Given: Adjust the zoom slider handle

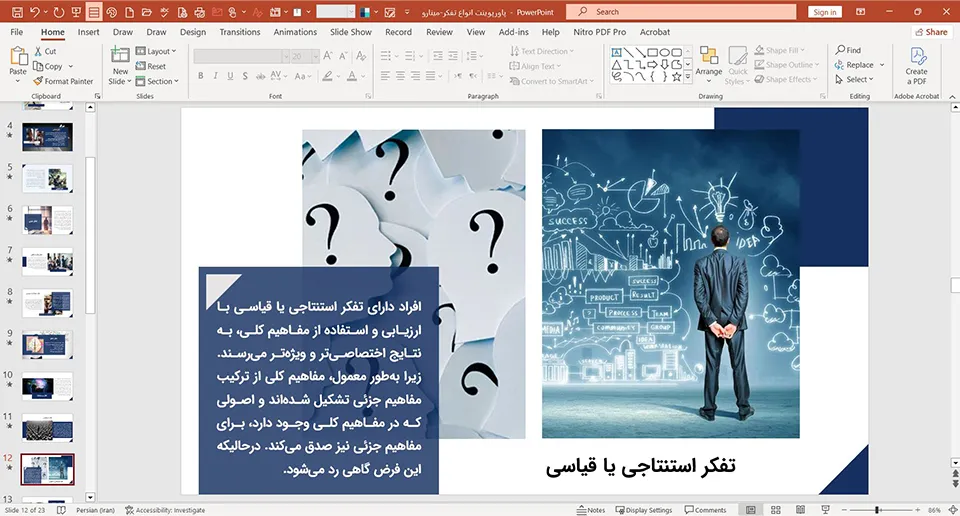Looking at the screenshot, I should coord(877,510).
